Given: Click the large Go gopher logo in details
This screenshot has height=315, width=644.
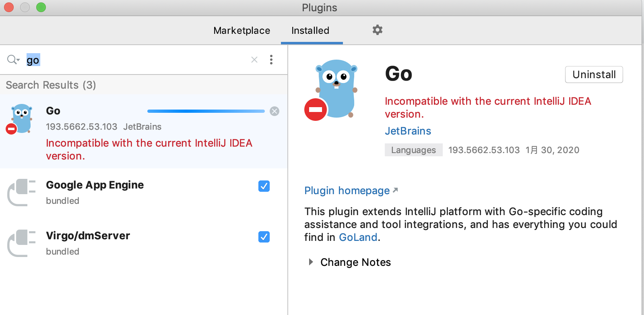Looking at the screenshot, I should 331,89.
